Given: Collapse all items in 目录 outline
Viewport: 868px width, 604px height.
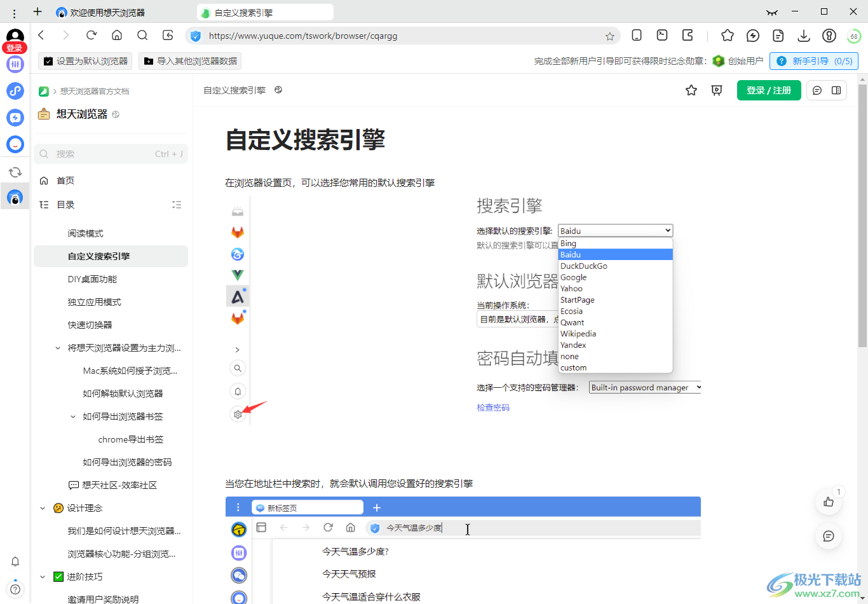Looking at the screenshot, I should click(x=177, y=205).
